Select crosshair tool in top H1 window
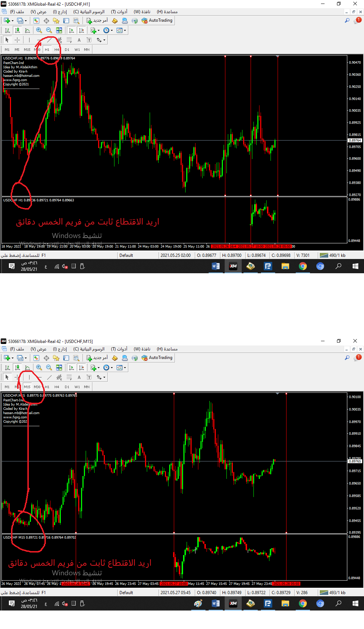364x629 pixels. pyautogui.click(x=17, y=40)
